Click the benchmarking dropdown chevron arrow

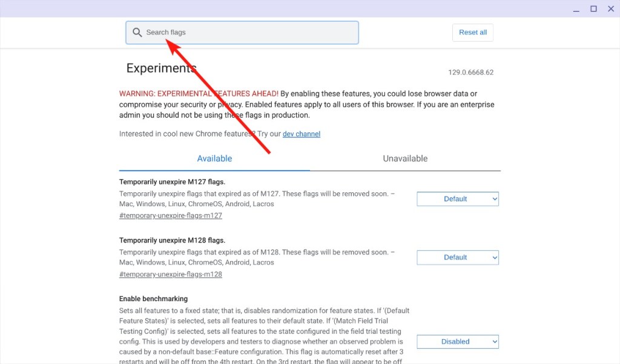point(494,342)
